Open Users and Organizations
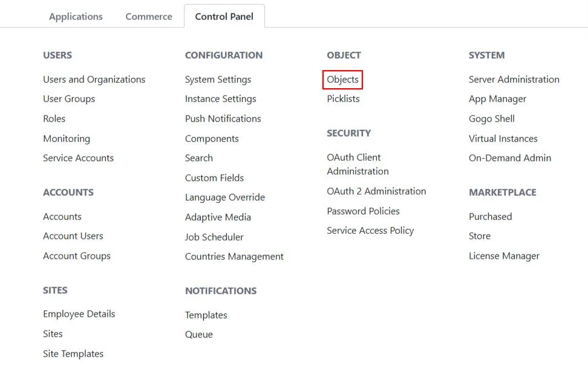The image size is (588, 371). [94, 79]
